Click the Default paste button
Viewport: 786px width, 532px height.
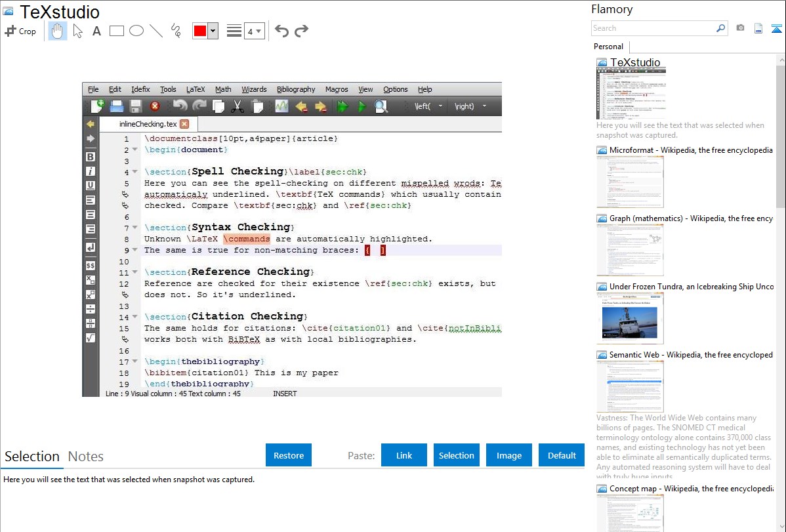(562, 455)
